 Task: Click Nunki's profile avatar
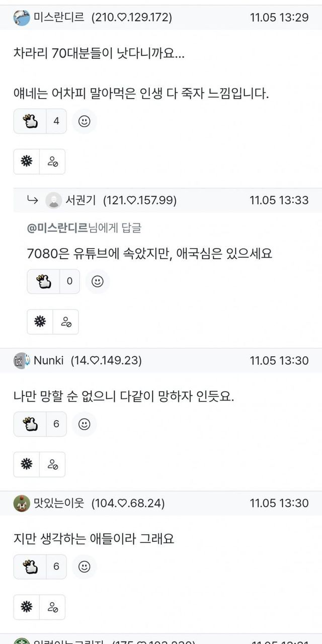pos(21,360)
